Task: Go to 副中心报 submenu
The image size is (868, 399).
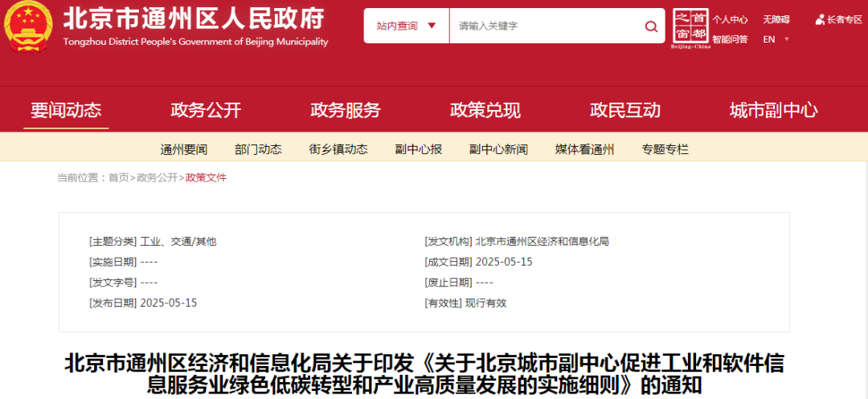Action: (x=419, y=149)
